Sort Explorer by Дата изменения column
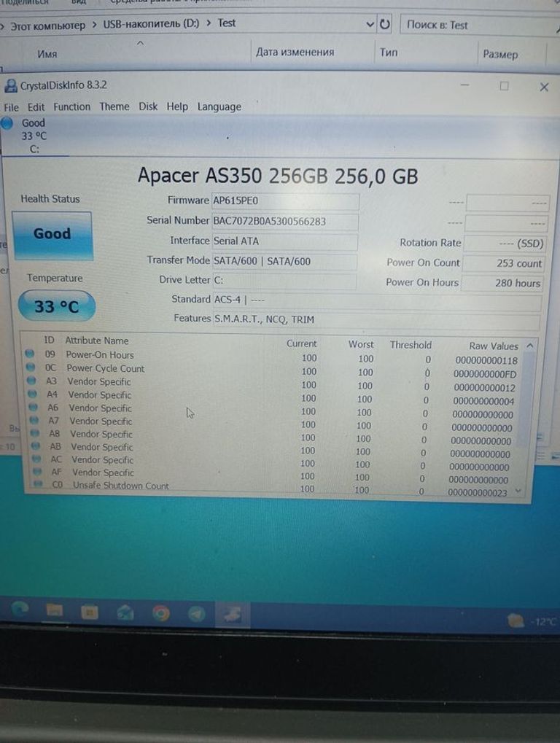Screen dimensions: 560x743 295,52
